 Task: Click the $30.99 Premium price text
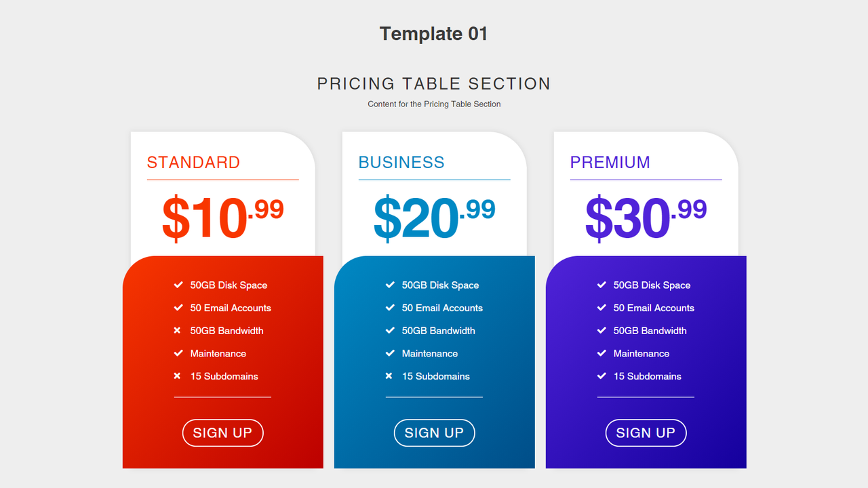646,215
